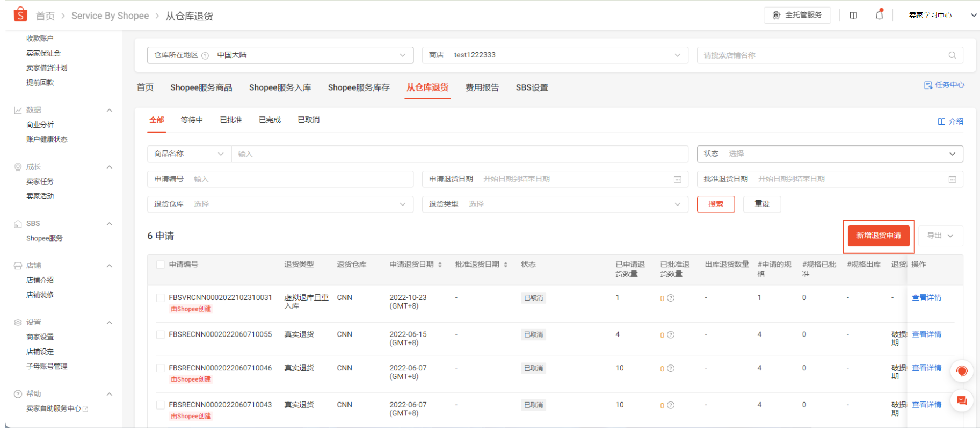Open the 商店 test1222333 dropdown
This screenshot has width=980, height=431.
(555, 55)
